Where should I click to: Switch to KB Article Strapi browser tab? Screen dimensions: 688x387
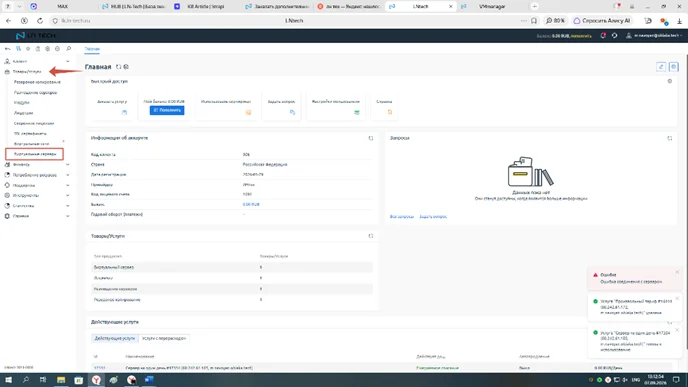tap(205, 7)
